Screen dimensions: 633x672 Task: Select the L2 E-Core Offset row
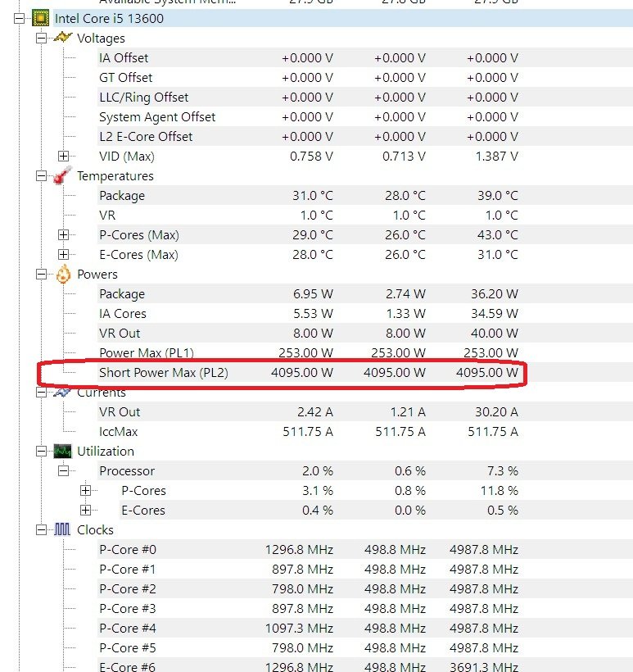click(x=365, y=137)
